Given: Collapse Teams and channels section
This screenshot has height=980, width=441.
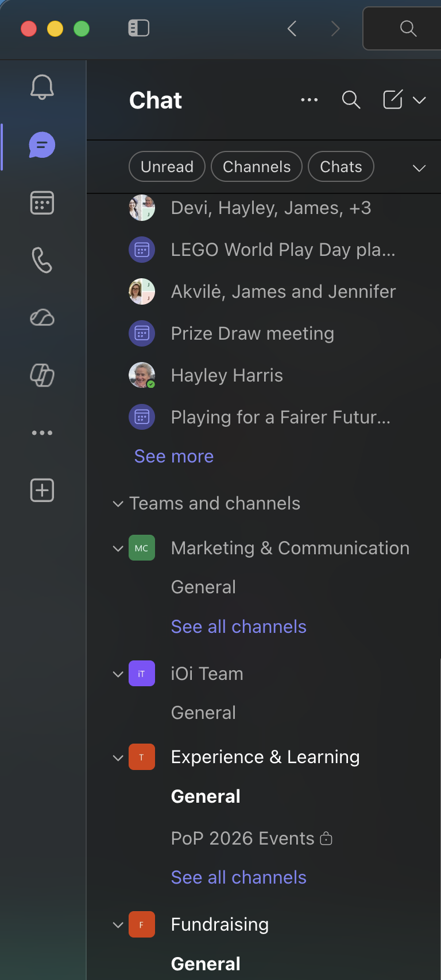Looking at the screenshot, I should point(118,504).
